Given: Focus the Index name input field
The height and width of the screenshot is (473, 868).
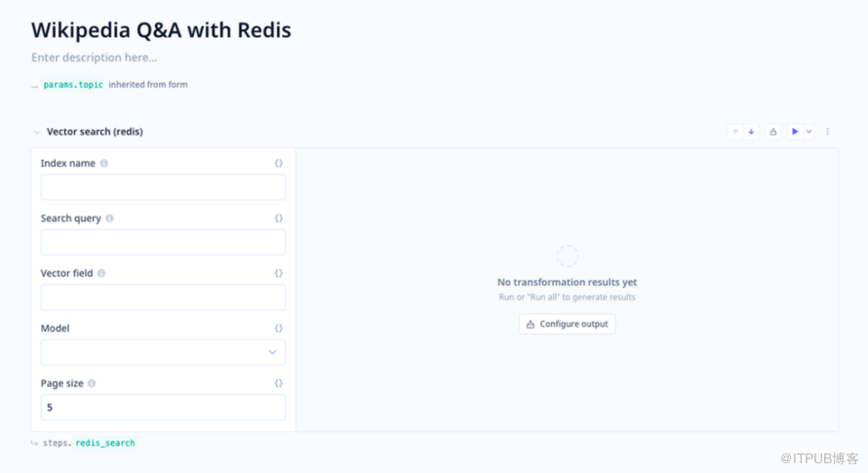Looking at the screenshot, I should [x=163, y=187].
